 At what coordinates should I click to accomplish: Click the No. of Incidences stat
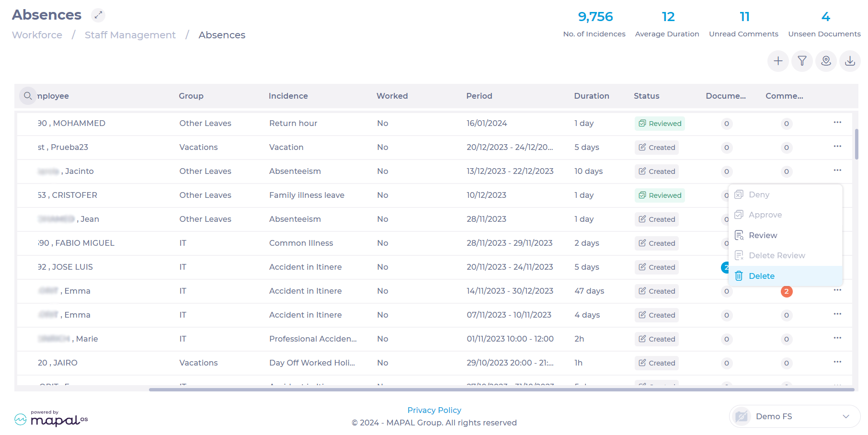click(x=594, y=24)
